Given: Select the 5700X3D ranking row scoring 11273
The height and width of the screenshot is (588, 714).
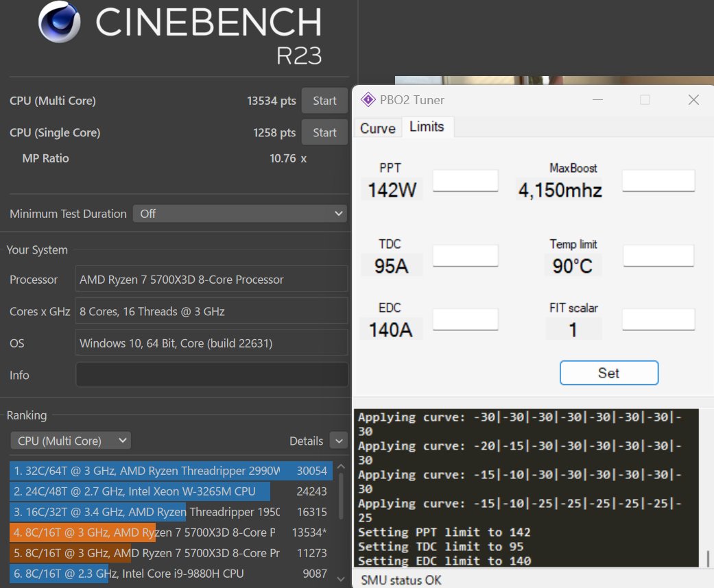Looking at the screenshot, I should point(171,552).
